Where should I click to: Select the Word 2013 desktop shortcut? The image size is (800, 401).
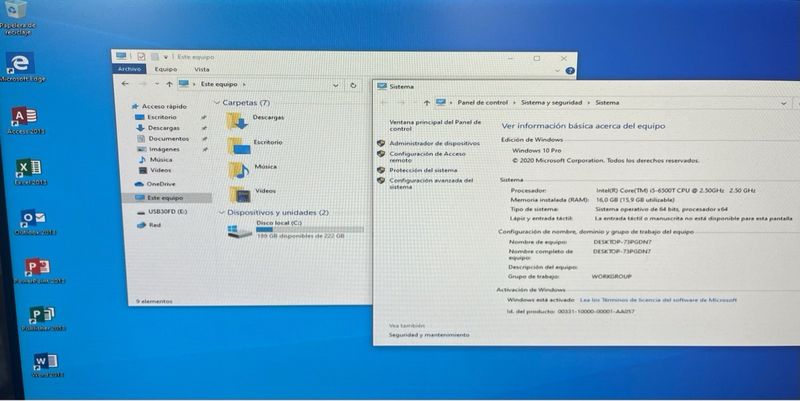tap(47, 365)
